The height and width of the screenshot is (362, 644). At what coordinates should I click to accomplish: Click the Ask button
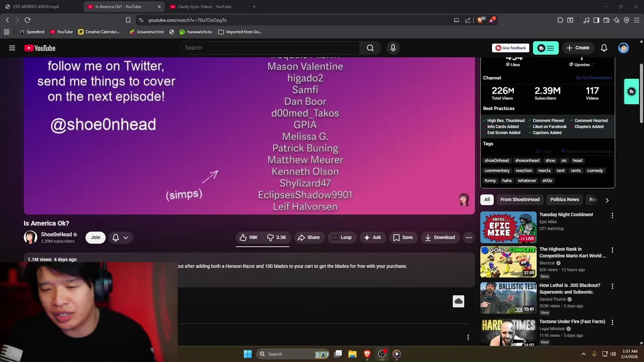point(372,237)
